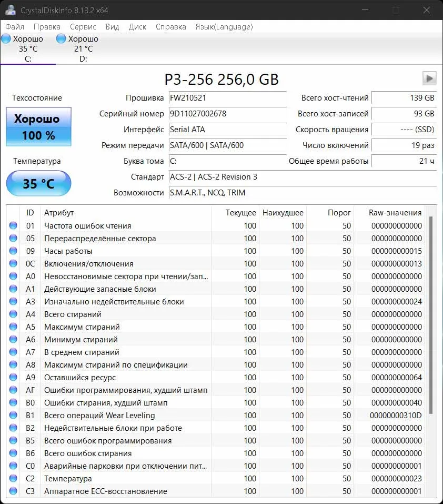The image size is (443, 504).
Task: Click the power on count value 19 раз
Action: tap(404, 145)
